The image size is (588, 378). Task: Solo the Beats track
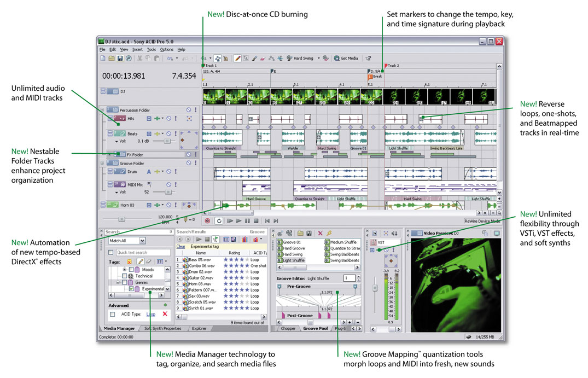click(x=176, y=134)
